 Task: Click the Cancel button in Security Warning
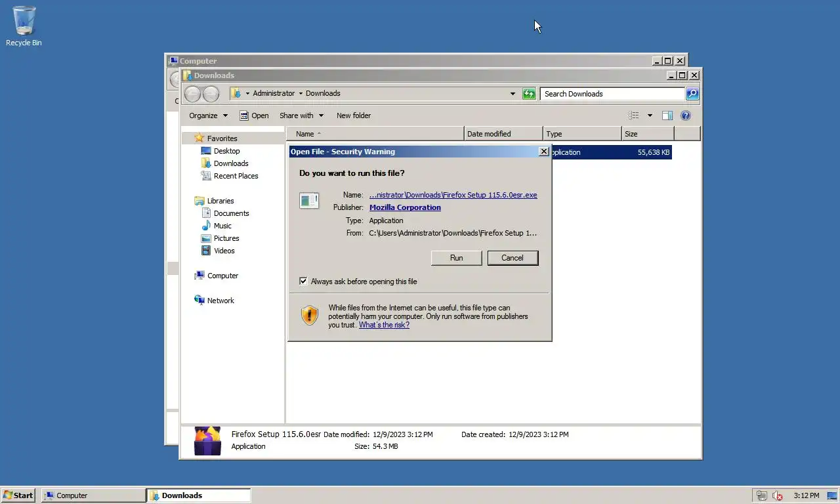(513, 258)
